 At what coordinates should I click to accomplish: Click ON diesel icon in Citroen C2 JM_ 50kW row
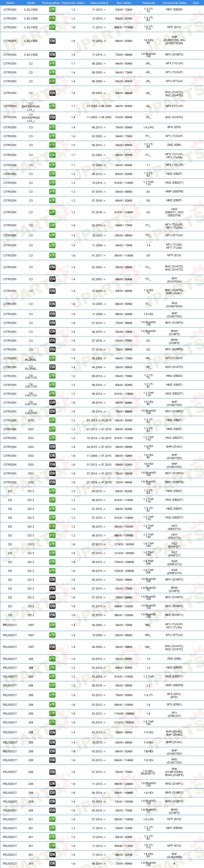pos(52,93)
